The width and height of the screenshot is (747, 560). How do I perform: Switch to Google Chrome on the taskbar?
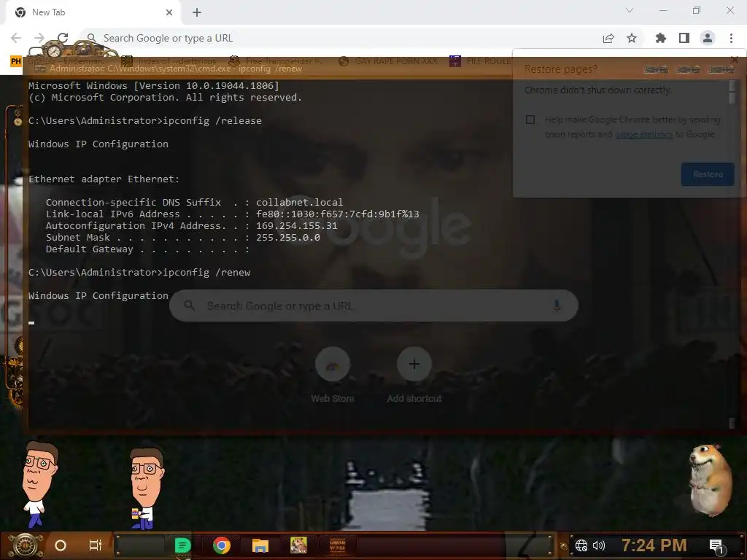[x=222, y=545]
